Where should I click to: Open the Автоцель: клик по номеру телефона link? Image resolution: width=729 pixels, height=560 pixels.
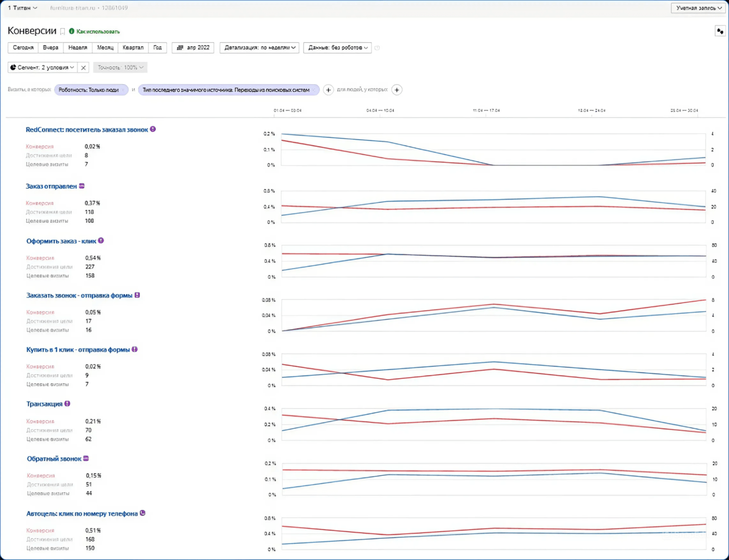[x=82, y=513]
